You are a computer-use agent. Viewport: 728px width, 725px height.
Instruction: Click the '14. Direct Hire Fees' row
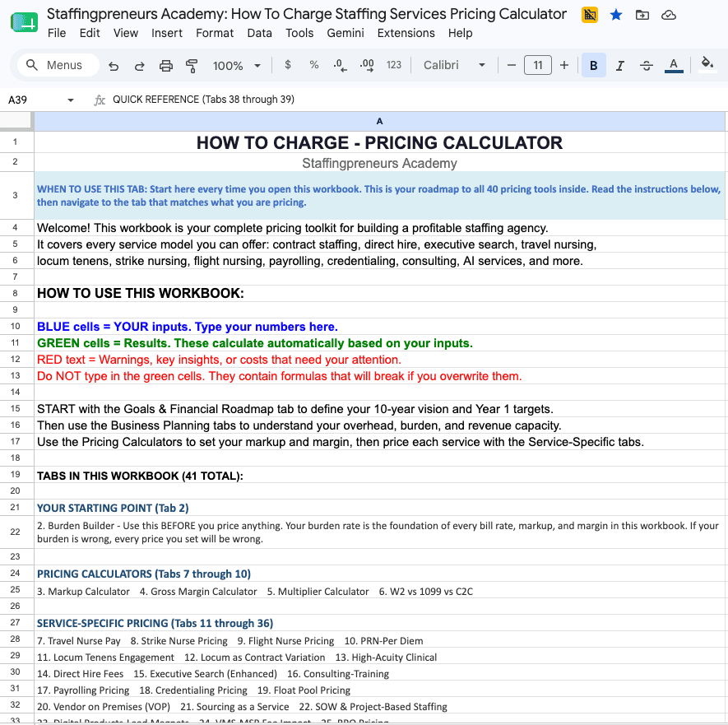(x=379, y=673)
